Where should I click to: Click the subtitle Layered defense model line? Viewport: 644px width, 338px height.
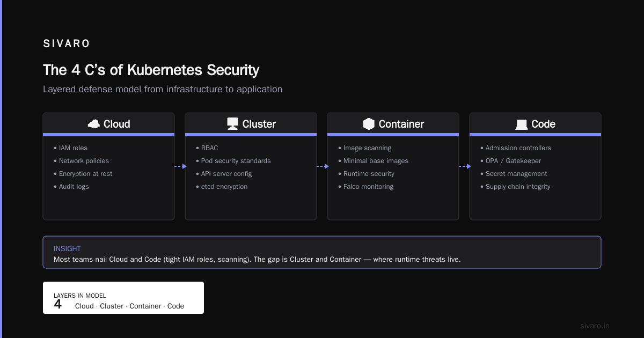coord(163,89)
